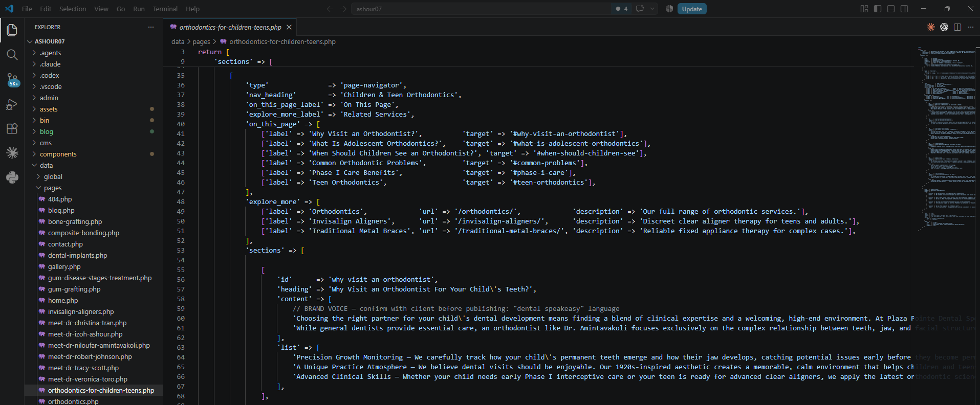Open the Edit menu

coord(46,9)
